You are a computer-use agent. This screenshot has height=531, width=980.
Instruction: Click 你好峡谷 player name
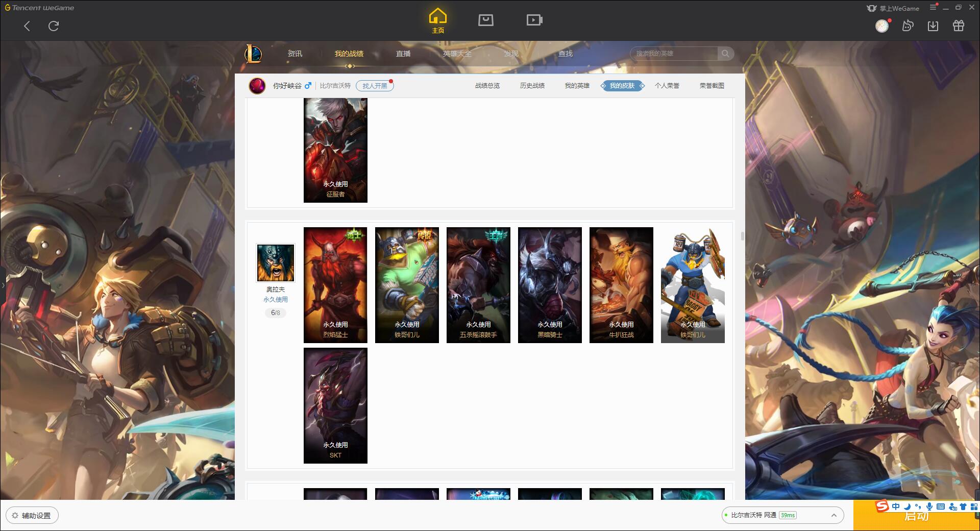(287, 86)
